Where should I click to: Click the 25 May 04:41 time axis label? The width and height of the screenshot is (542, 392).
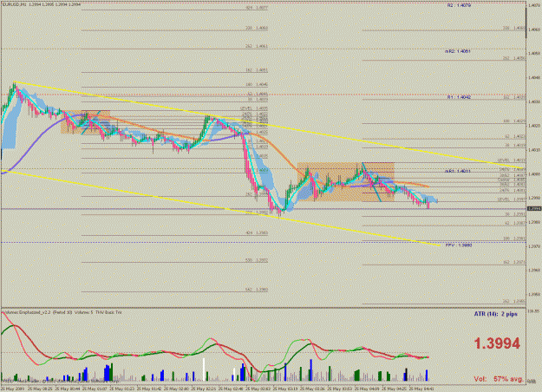tap(421, 389)
